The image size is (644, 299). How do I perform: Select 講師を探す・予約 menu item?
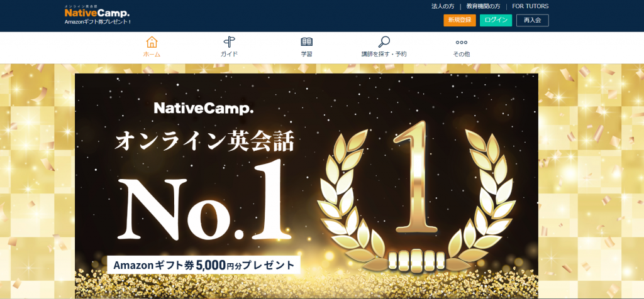click(384, 54)
